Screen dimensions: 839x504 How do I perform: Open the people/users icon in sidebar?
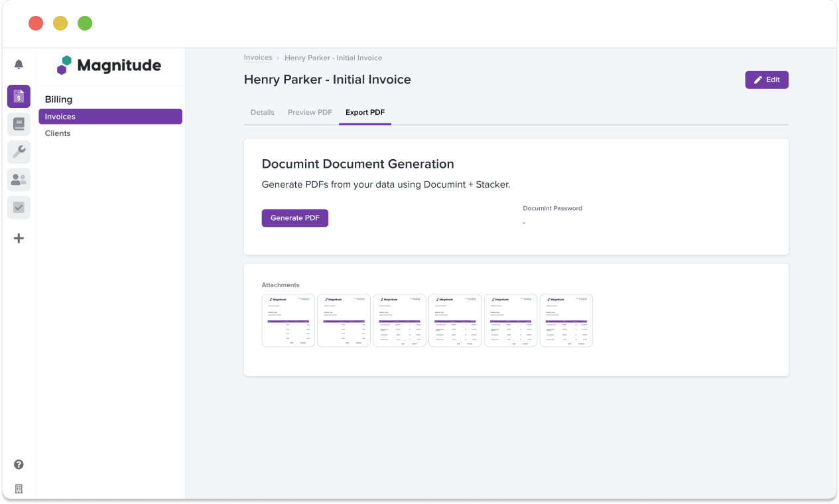19,180
